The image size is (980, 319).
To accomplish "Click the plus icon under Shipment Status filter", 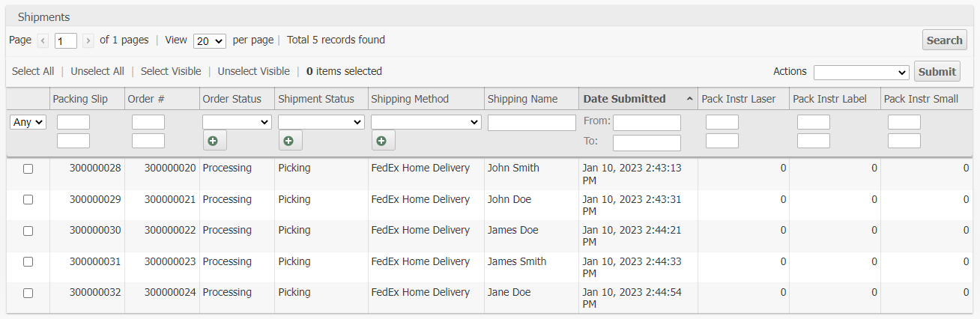I will click(290, 140).
